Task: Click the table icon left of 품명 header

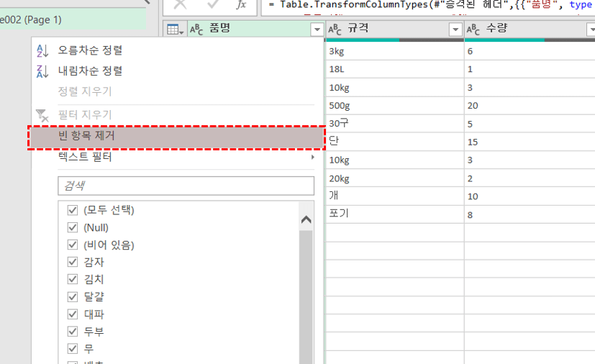Action: (173, 29)
